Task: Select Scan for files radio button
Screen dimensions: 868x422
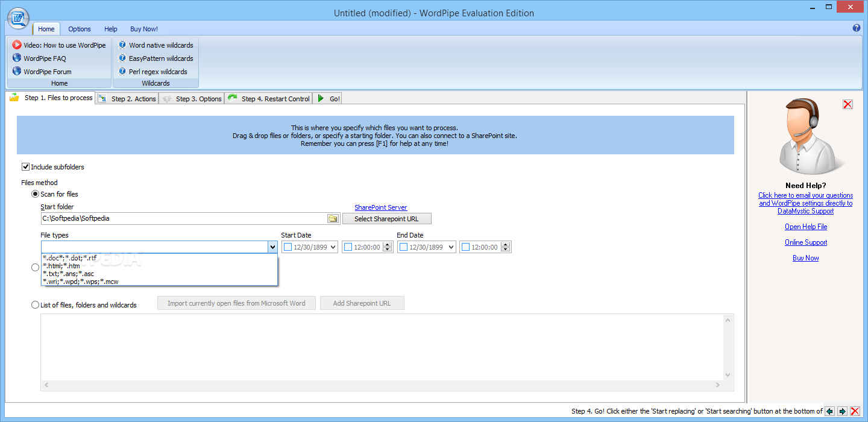Action: (x=35, y=194)
